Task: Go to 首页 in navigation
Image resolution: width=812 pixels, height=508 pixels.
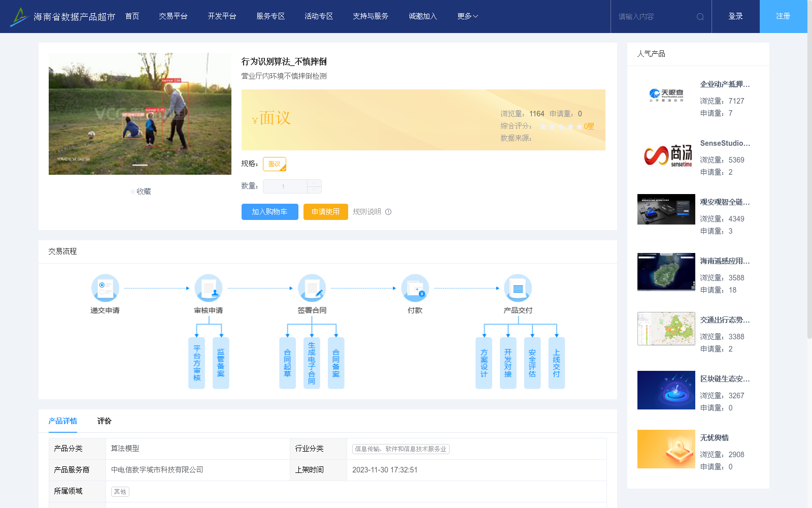Action: [x=132, y=16]
